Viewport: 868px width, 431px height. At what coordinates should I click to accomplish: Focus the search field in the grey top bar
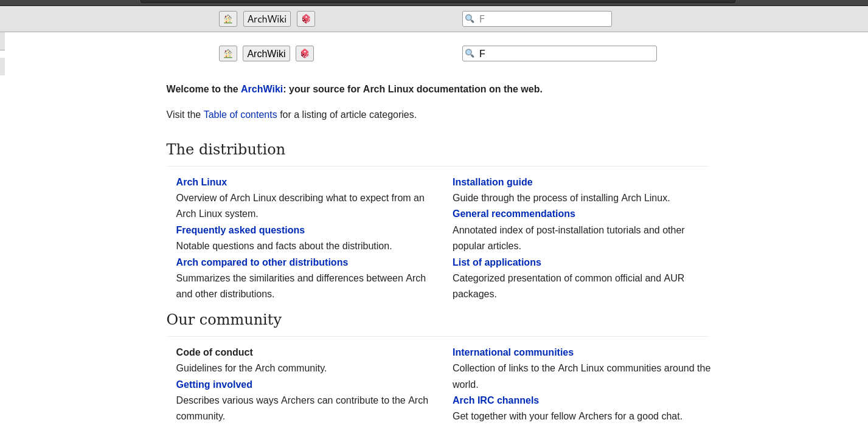coord(537,19)
